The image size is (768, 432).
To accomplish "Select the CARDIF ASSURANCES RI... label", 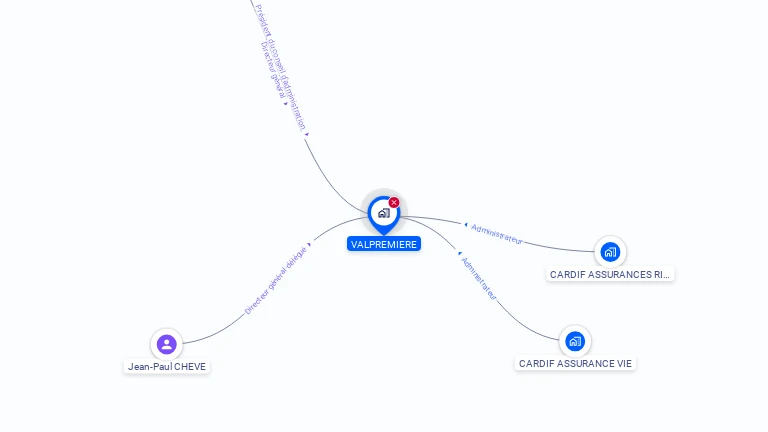I will (x=610, y=274).
